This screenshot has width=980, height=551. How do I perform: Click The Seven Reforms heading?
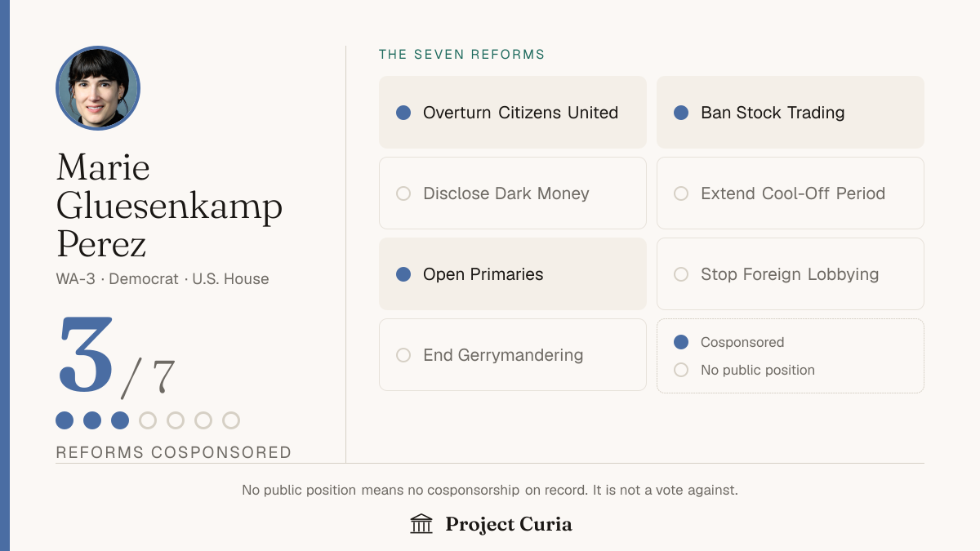(x=461, y=55)
